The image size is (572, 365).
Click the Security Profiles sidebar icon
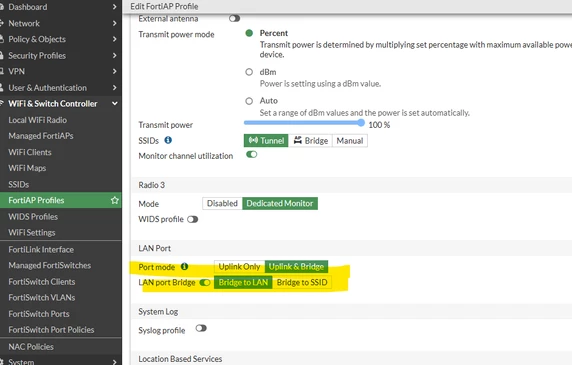coord(1,55)
